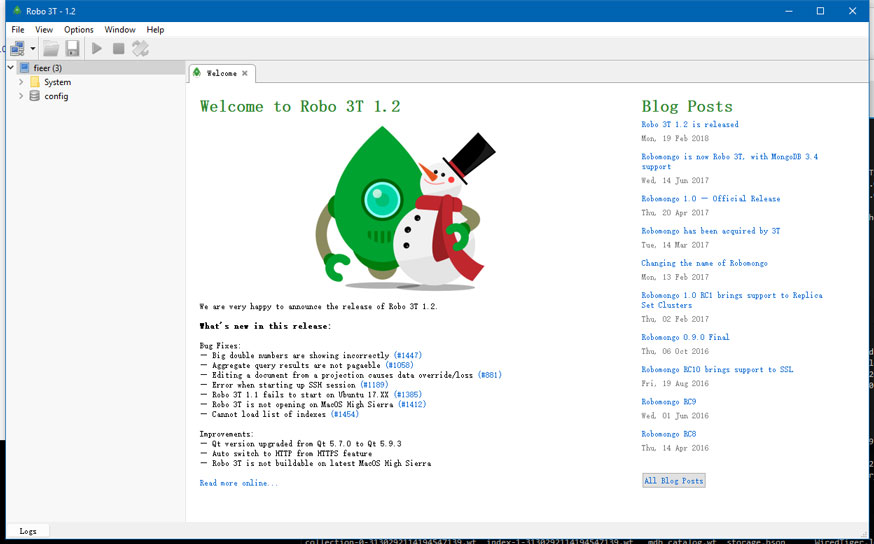Open the Options menu
The image size is (874, 544).
tap(79, 30)
